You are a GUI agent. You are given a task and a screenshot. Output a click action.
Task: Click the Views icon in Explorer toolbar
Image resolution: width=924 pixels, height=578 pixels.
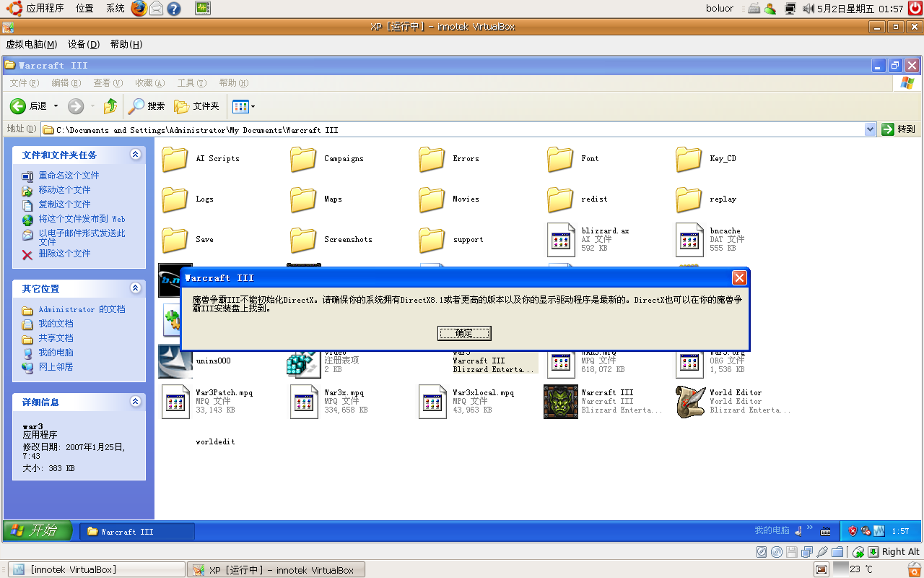click(240, 107)
